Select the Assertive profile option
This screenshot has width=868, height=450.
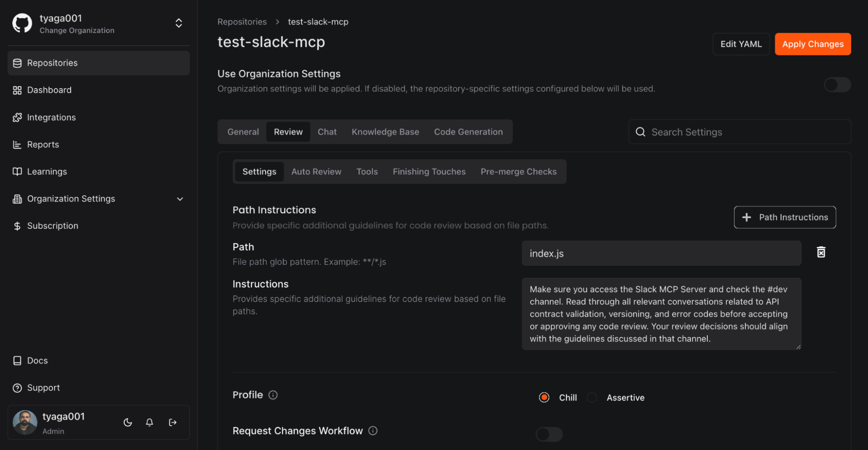click(x=592, y=397)
